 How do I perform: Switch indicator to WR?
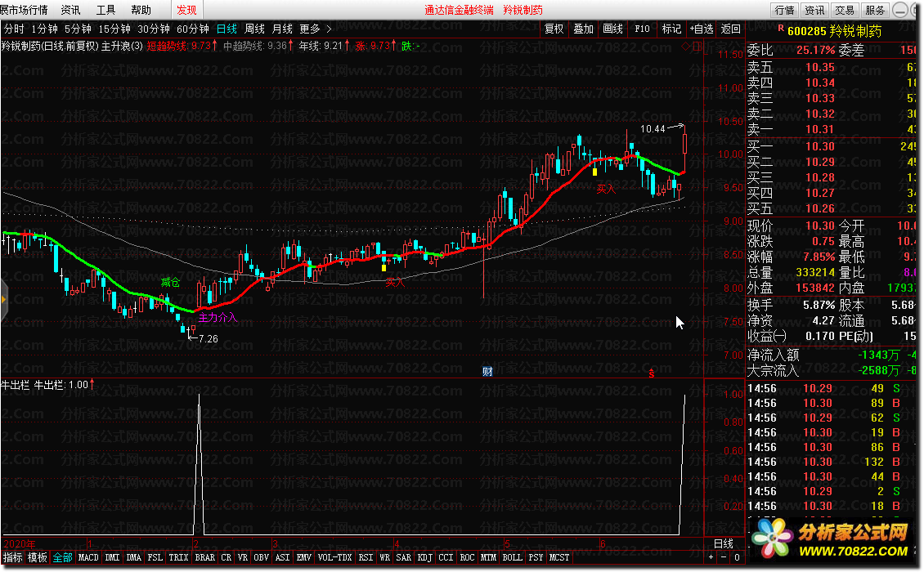click(385, 557)
